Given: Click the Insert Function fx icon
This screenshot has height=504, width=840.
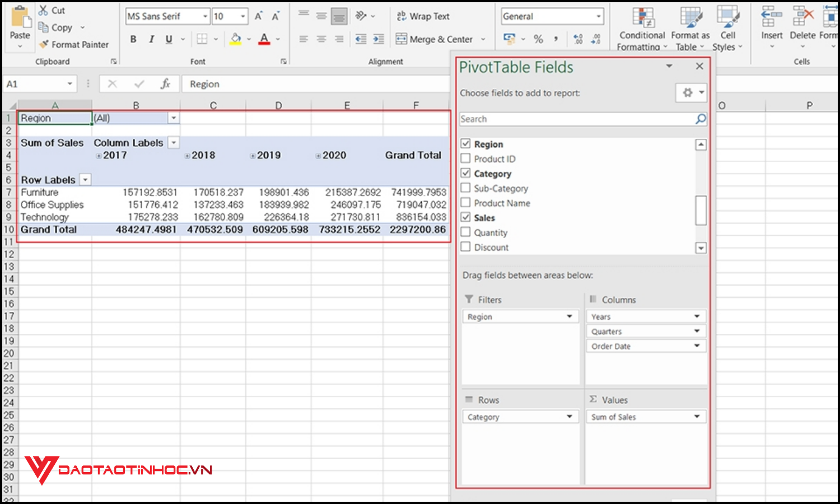Looking at the screenshot, I should [x=165, y=83].
